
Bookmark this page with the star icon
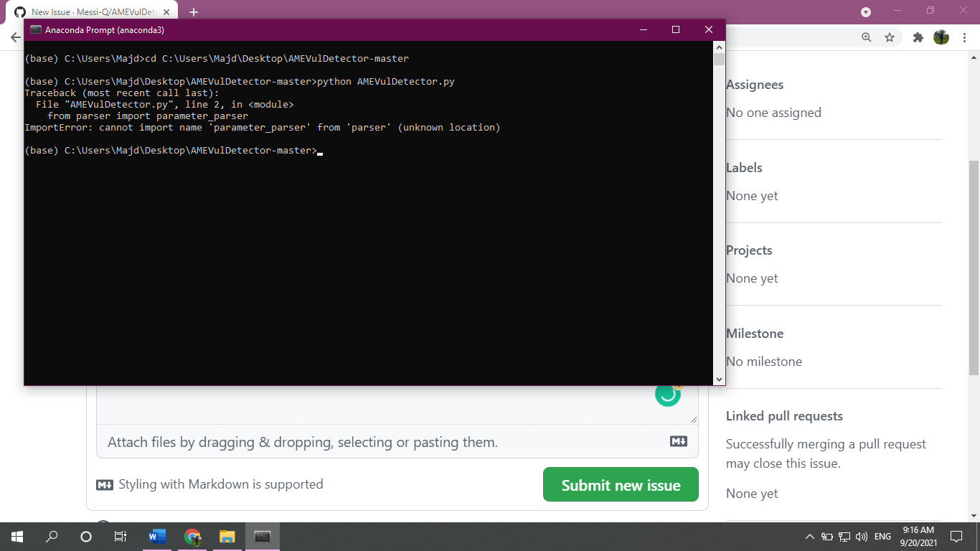(890, 37)
